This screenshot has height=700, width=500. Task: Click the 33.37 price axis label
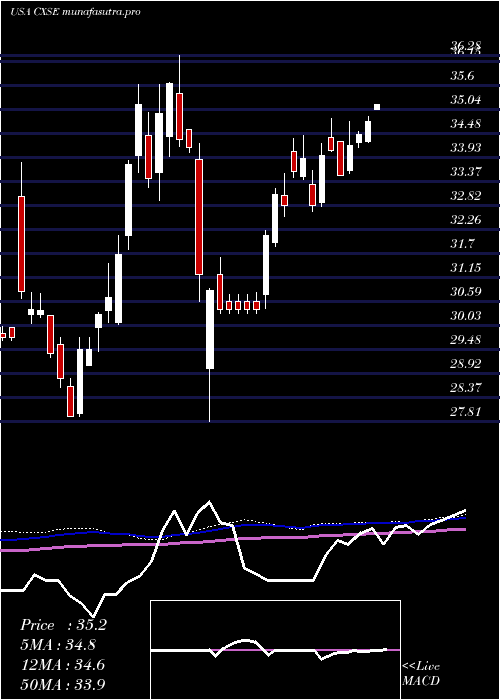pos(466,172)
